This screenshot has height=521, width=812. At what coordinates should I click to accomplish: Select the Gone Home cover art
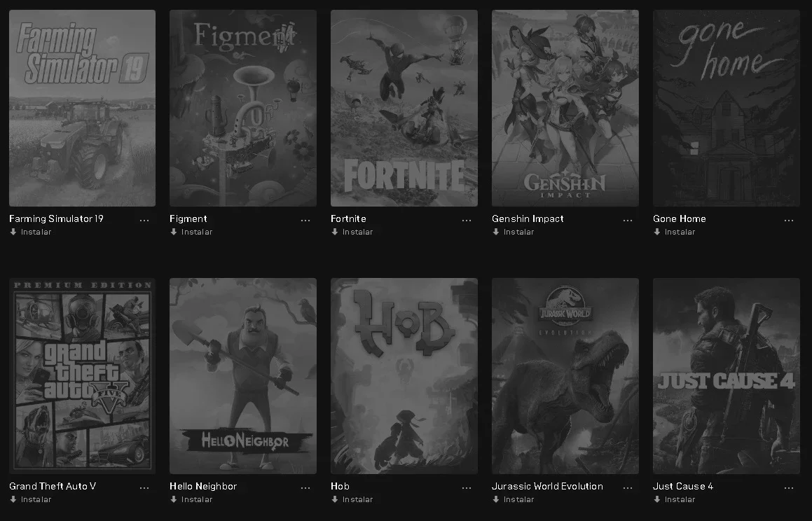coord(726,108)
